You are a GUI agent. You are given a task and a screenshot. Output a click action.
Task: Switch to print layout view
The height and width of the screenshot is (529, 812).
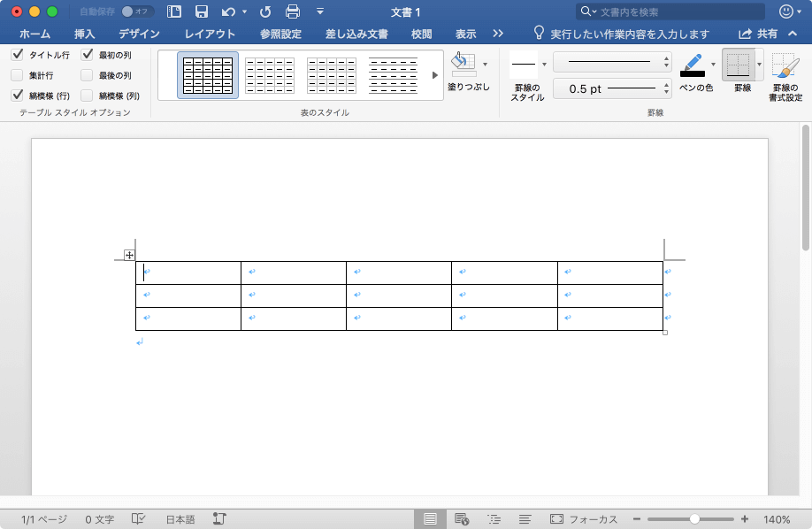click(430, 518)
